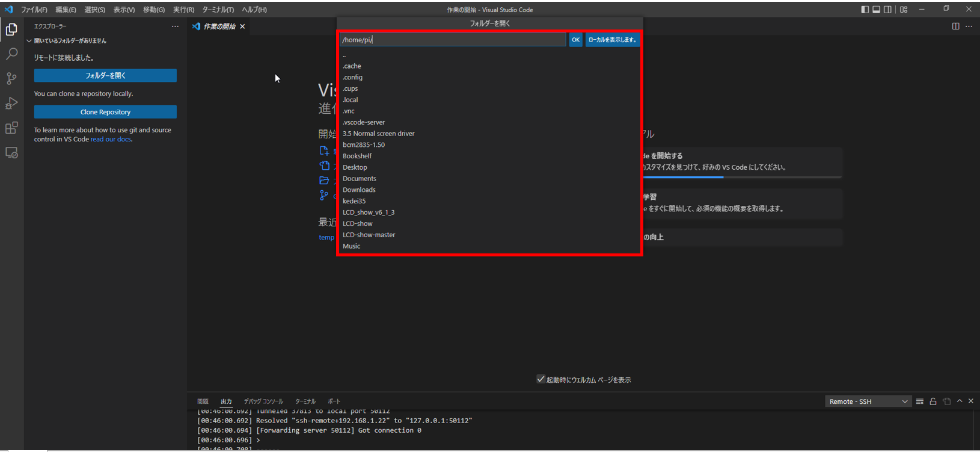
Task: Toggle primary side bar from title bar
Action: [865, 10]
